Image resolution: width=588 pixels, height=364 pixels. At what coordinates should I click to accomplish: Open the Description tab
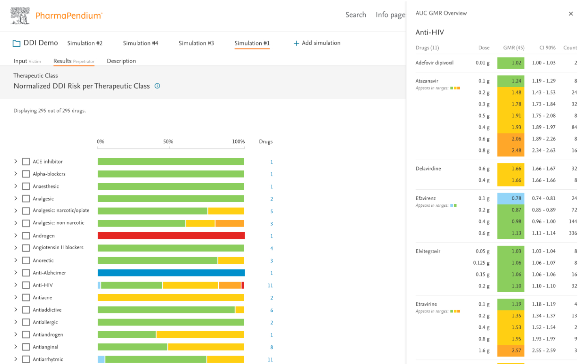121,61
